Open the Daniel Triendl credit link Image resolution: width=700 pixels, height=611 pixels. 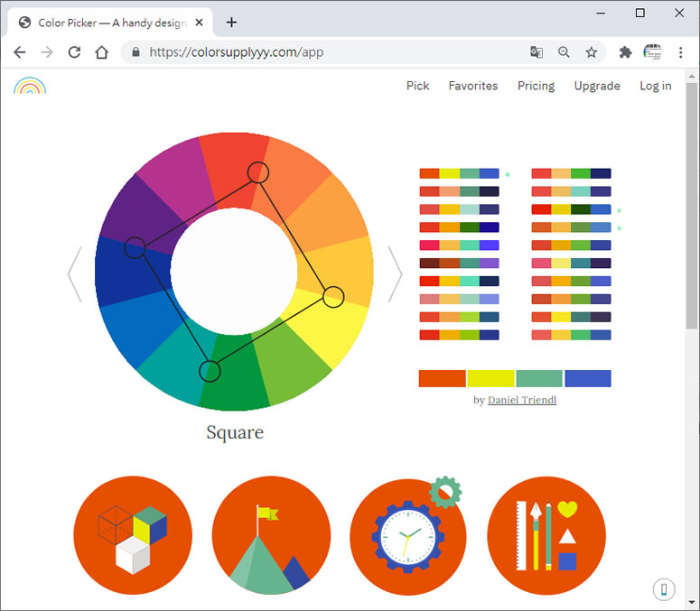[522, 400]
